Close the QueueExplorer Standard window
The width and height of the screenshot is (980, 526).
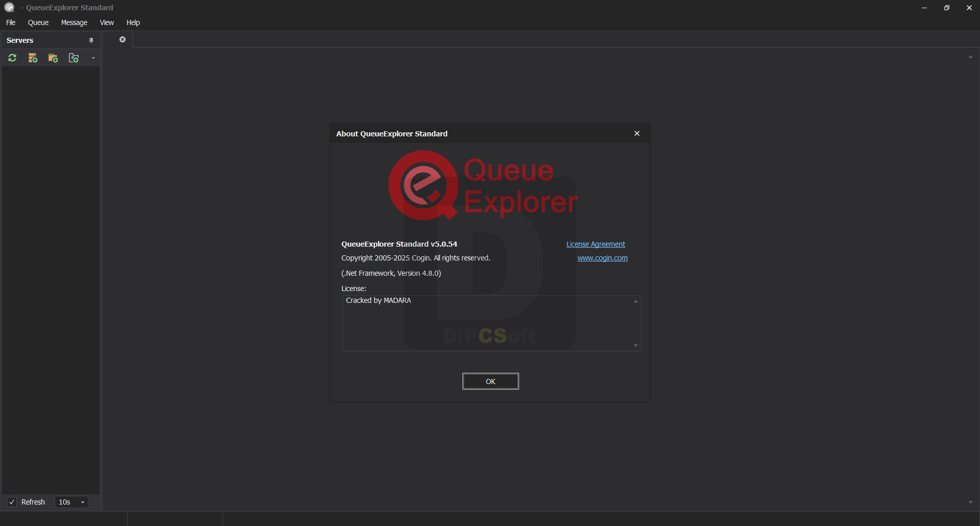coord(969,8)
